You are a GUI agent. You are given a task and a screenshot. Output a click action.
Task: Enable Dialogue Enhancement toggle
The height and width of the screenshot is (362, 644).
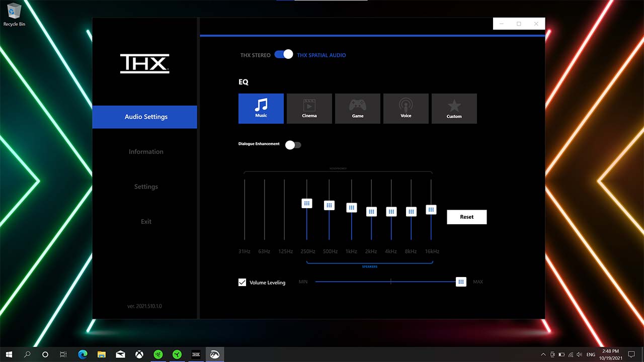pos(293,145)
